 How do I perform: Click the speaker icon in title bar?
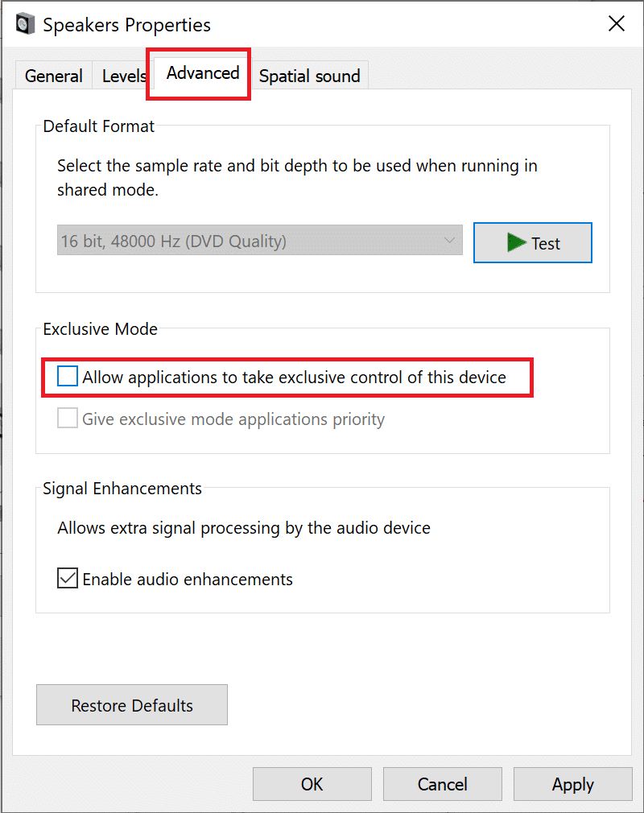(25, 24)
